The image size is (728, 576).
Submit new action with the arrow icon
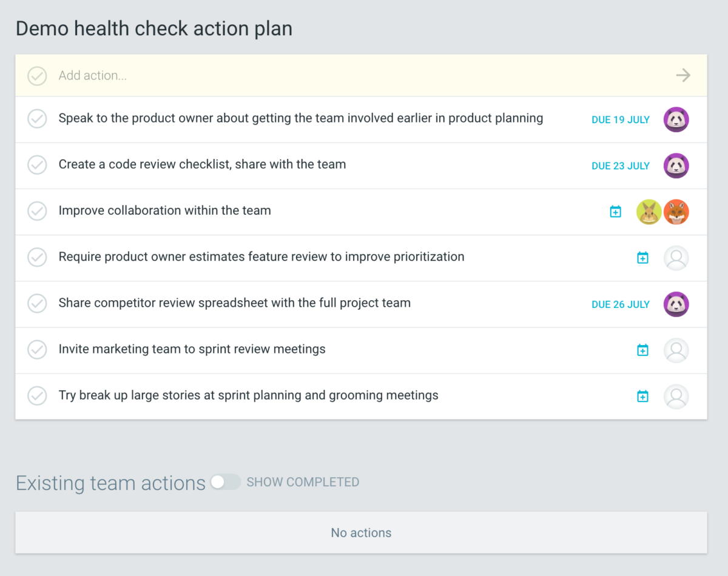(682, 75)
